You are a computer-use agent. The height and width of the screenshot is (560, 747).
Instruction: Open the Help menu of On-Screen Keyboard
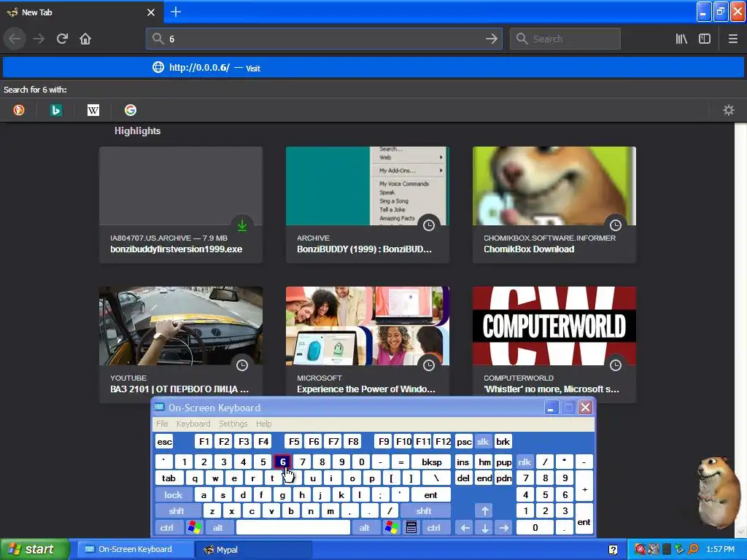(x=263, y=424)
